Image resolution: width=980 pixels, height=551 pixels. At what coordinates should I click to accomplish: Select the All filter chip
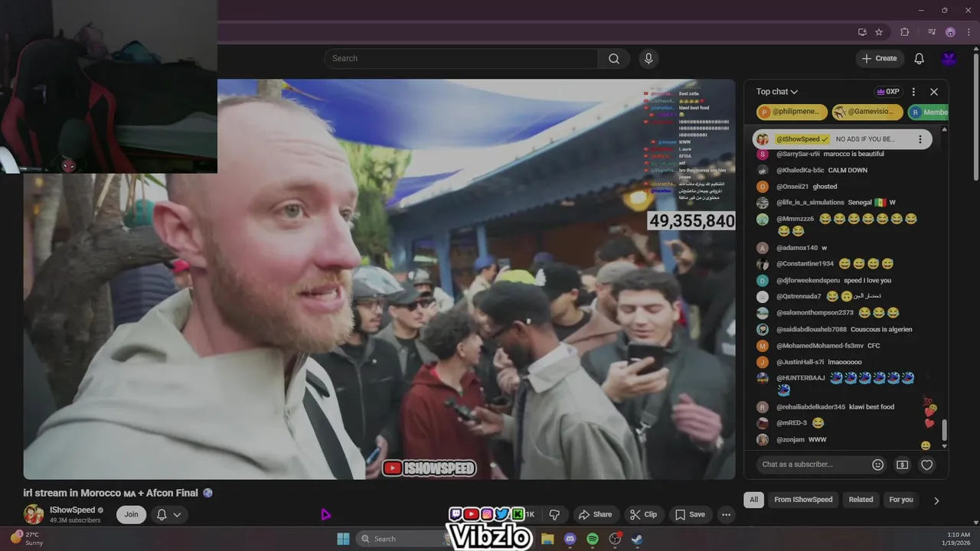[x=753, y=500]
